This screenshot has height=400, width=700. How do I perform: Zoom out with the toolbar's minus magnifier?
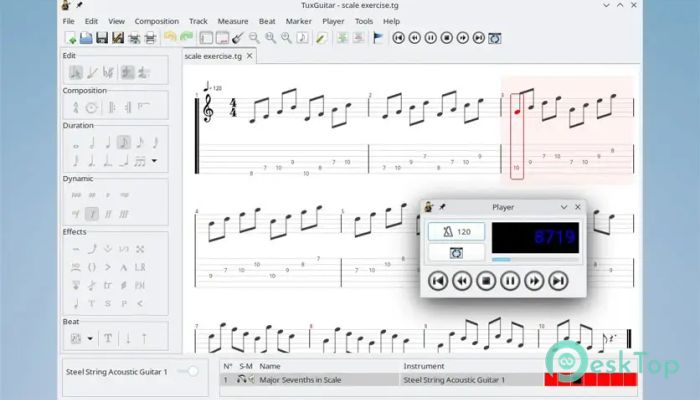point(254,38)
